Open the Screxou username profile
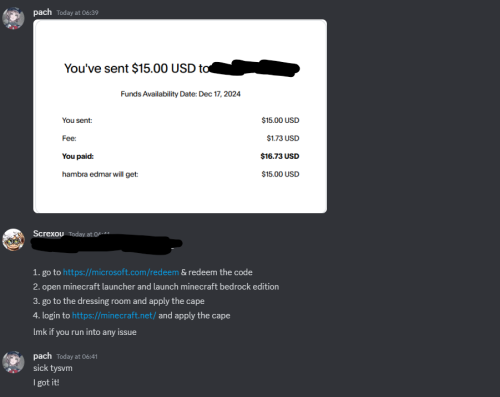The image size is (500, 397). coord(48,233)
